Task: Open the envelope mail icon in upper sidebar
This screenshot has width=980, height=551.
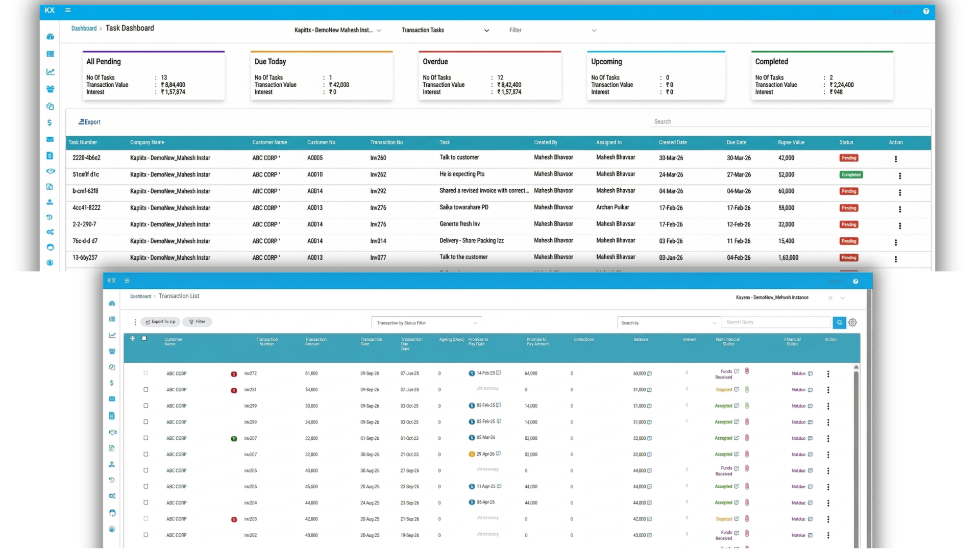Action: [x=50, y=139]
